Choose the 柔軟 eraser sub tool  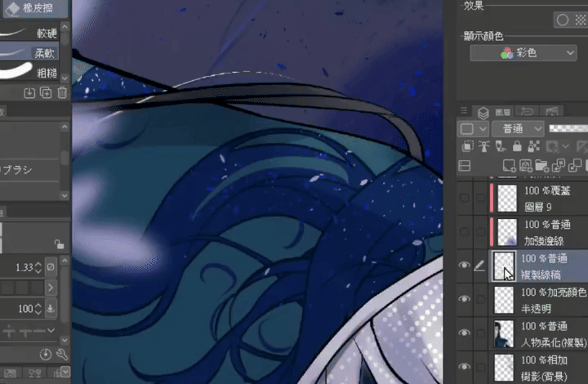pyautogui.click(x=29, y=52)
